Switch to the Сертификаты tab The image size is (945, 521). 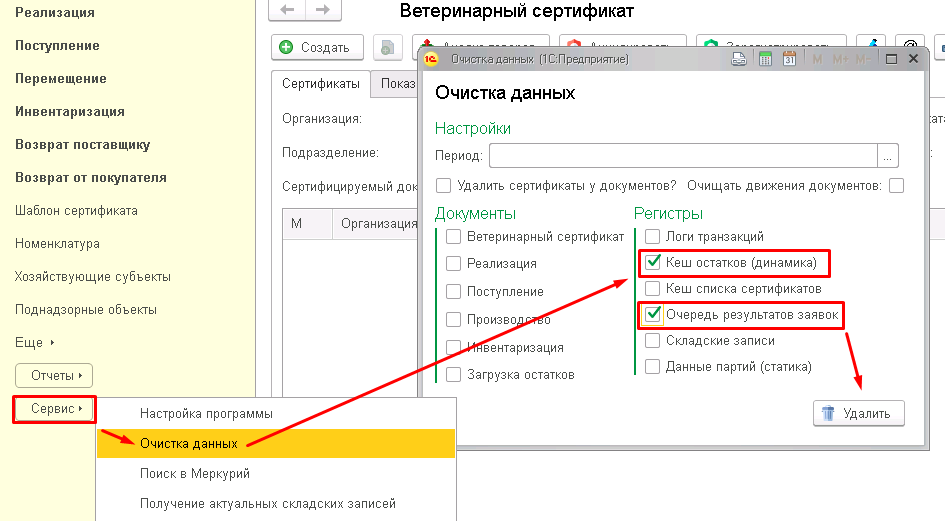coord(321,84)
